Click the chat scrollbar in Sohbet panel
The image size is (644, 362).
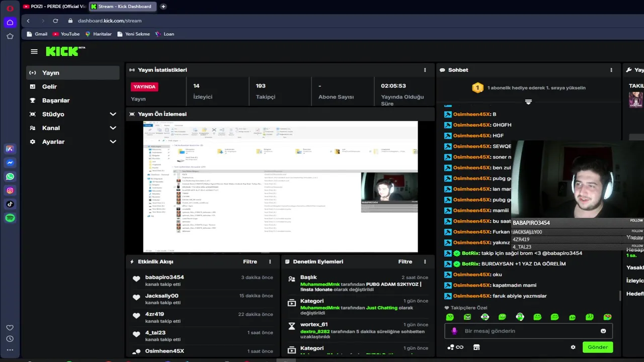(620, 296)
